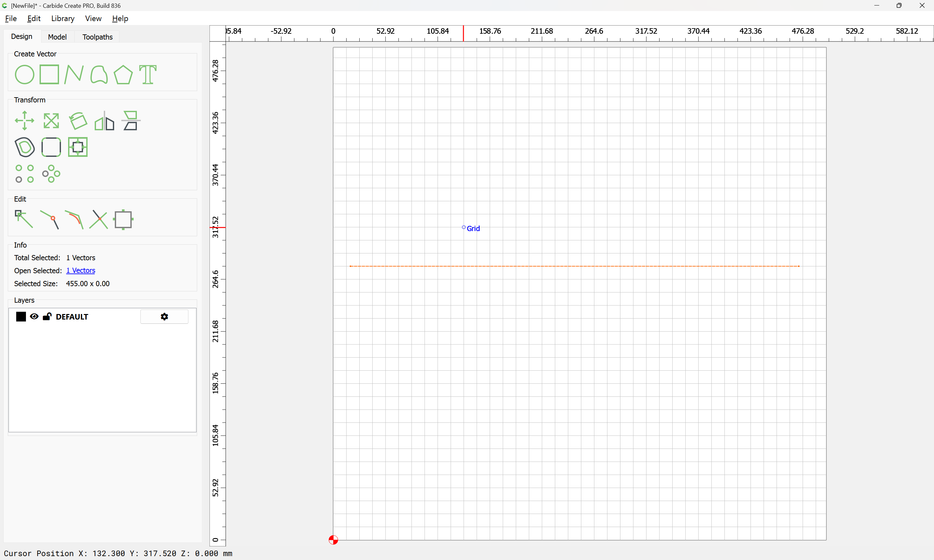
Task: Choose the Polyline drawing tool
Action: click(74, 74)
